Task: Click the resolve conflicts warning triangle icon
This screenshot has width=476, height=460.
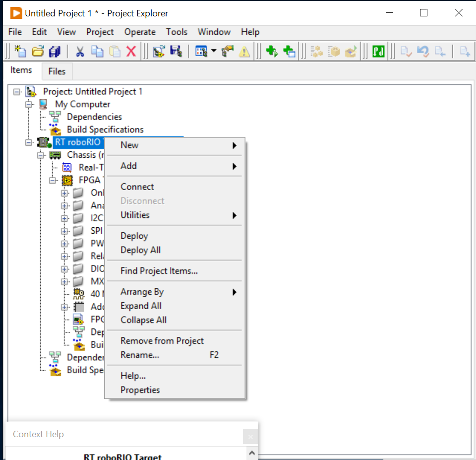Action: [x=244, y=51]
